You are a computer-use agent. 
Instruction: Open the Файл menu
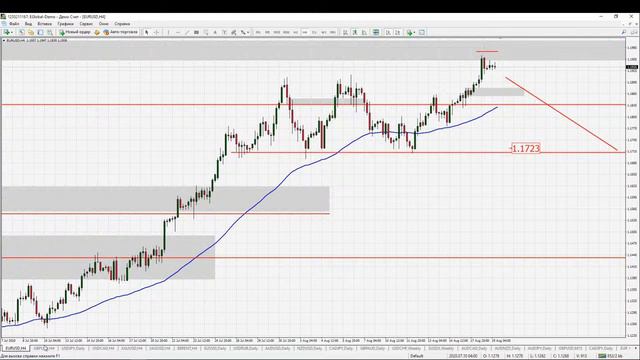[x=14, y=24]
